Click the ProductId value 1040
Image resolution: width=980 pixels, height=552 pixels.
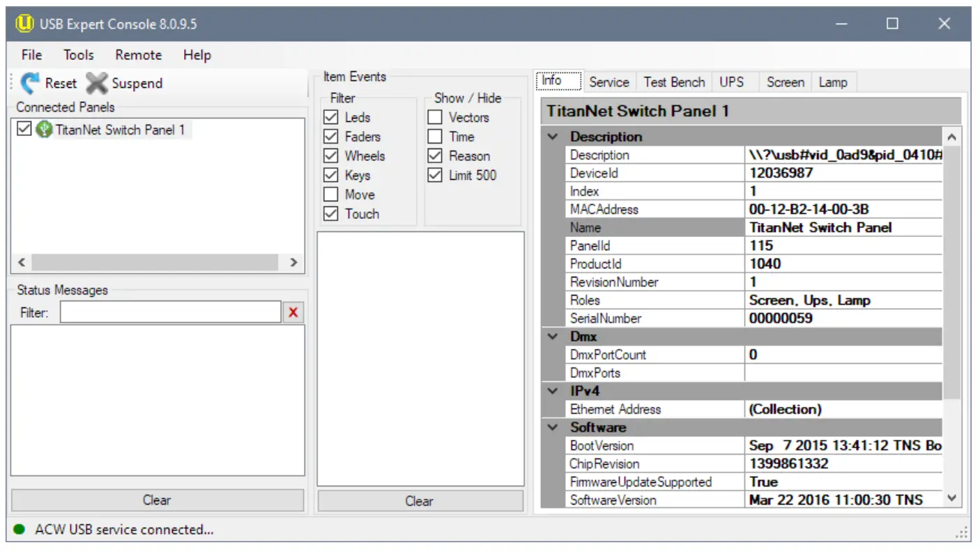[765, 263]
